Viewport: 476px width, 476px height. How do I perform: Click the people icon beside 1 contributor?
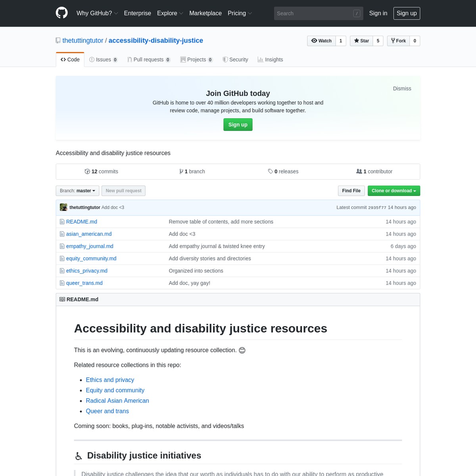[x=359, y=171]
